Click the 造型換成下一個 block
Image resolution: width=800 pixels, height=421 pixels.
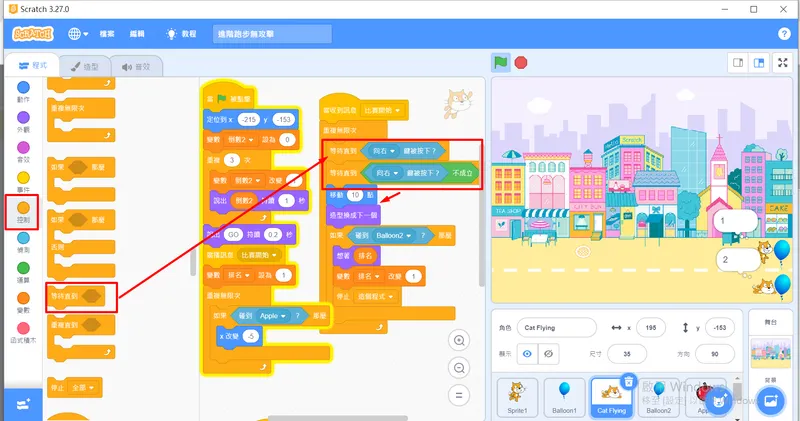(x=354, y=215)
